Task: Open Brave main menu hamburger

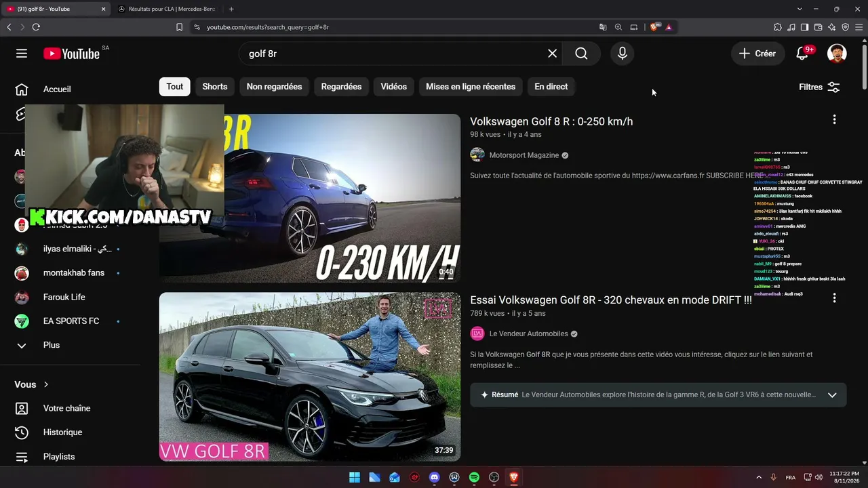Action: (x=859, y=27)
